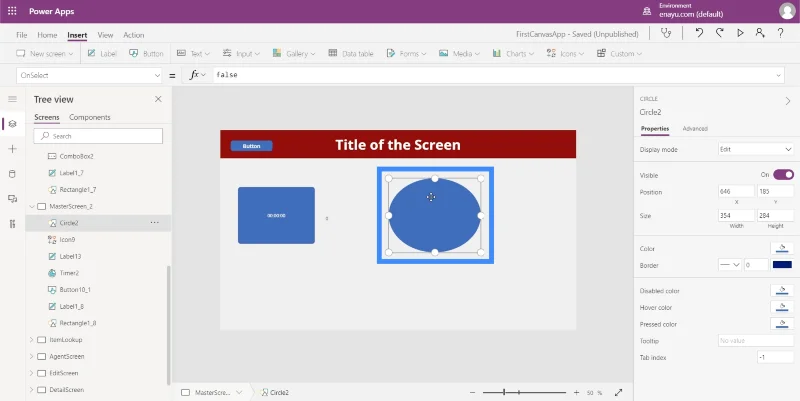Insert a Button from the ribbon
800x401 pixels.
click(146, 54)
